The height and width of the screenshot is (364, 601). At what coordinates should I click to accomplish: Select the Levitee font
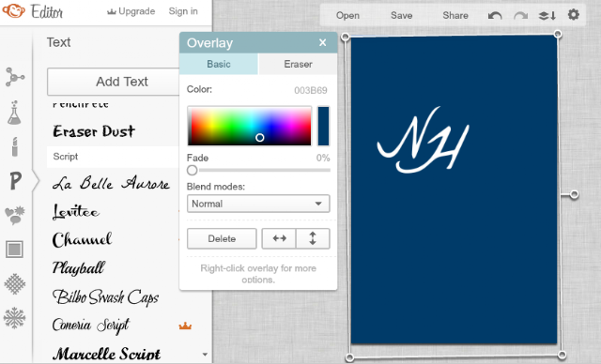[x=76, y=211]
